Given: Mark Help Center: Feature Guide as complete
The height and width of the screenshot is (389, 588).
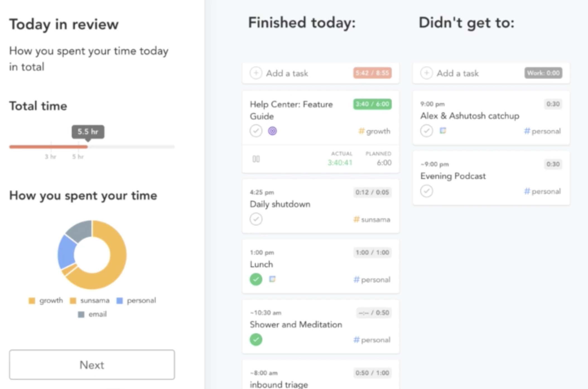Looking at the screenshot, I should [256, 131].
